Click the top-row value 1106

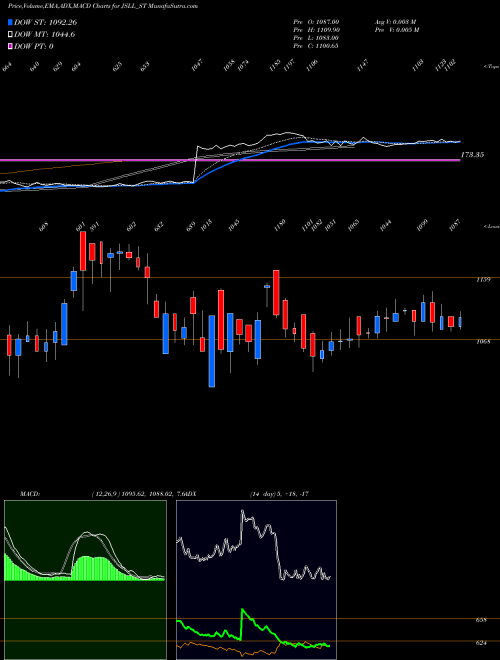[x=312, y=65]
